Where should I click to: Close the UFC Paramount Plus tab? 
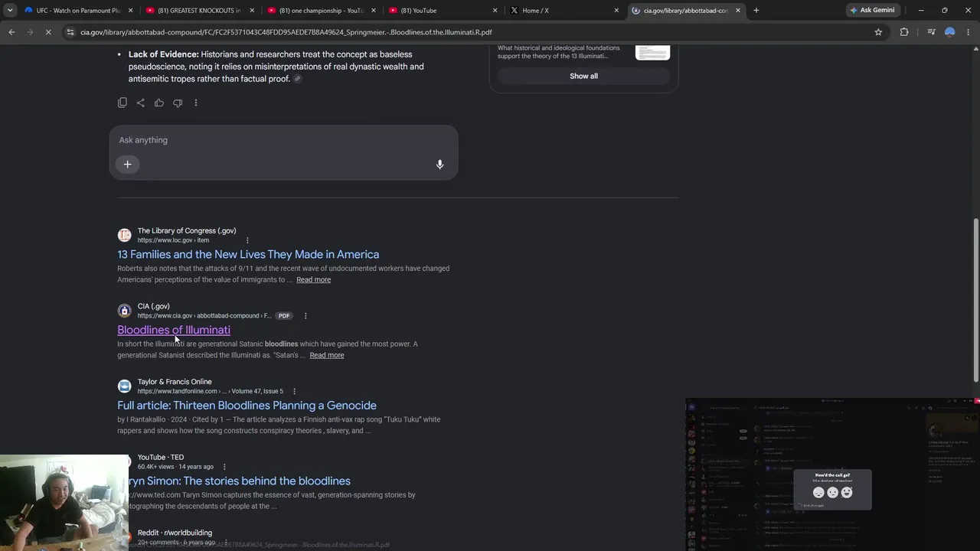tap(131, 11)
